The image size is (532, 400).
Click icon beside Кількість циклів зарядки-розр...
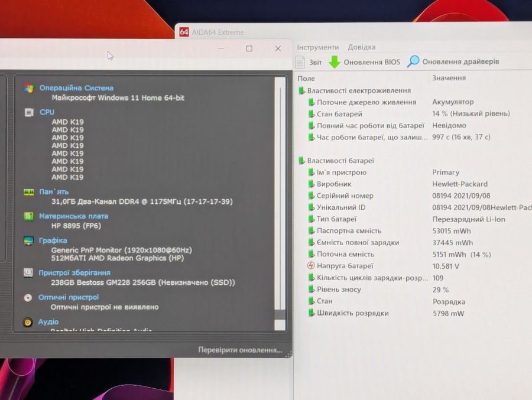click(x=311, y=278)
